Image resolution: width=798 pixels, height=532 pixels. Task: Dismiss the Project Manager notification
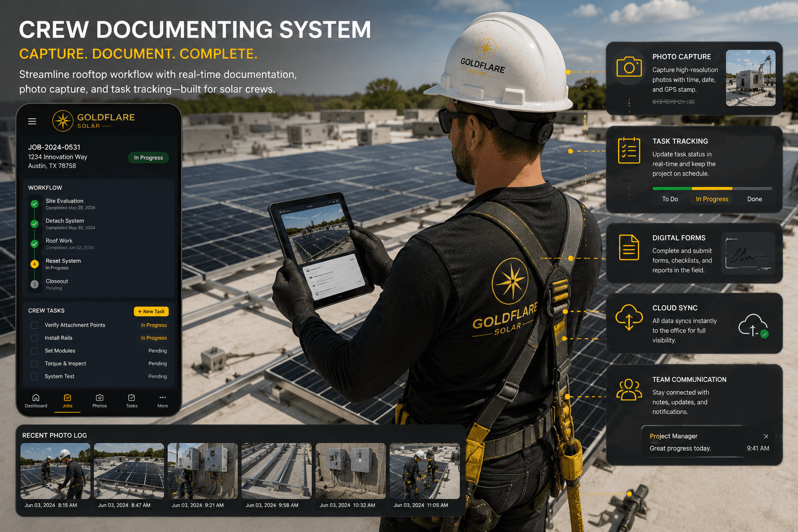(x=766, y=436)
